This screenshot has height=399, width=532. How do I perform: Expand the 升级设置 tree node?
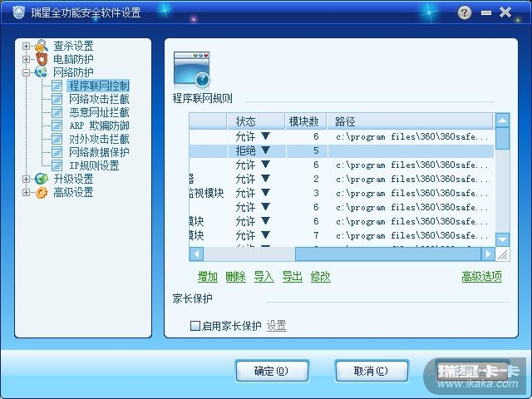point(26,179)
